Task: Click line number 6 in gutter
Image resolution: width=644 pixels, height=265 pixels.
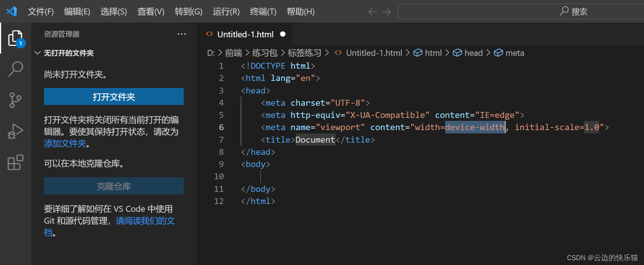Action: [x=221, y=127]
